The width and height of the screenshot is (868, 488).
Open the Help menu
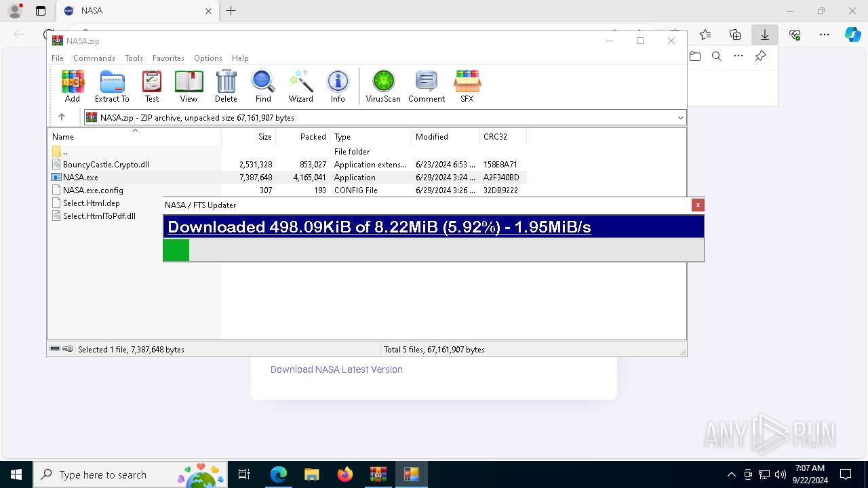pyautogui.click(x=240, y=58)
